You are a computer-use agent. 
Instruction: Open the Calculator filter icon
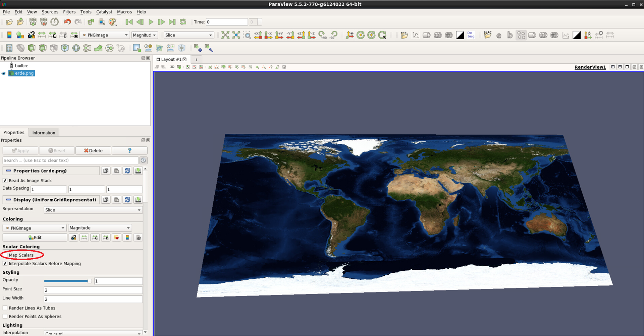click(9, 48)
